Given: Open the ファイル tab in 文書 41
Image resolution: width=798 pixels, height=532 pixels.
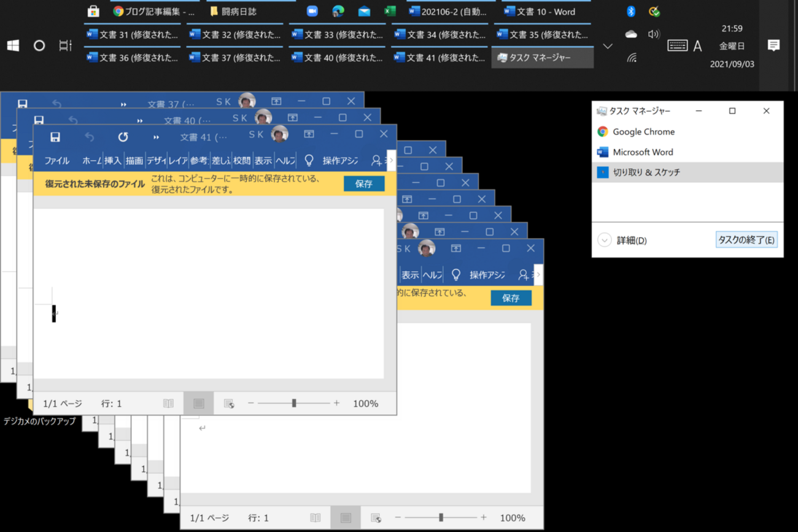Looking at the screenshot, I should pyautogui.click(x=56, y=161).
